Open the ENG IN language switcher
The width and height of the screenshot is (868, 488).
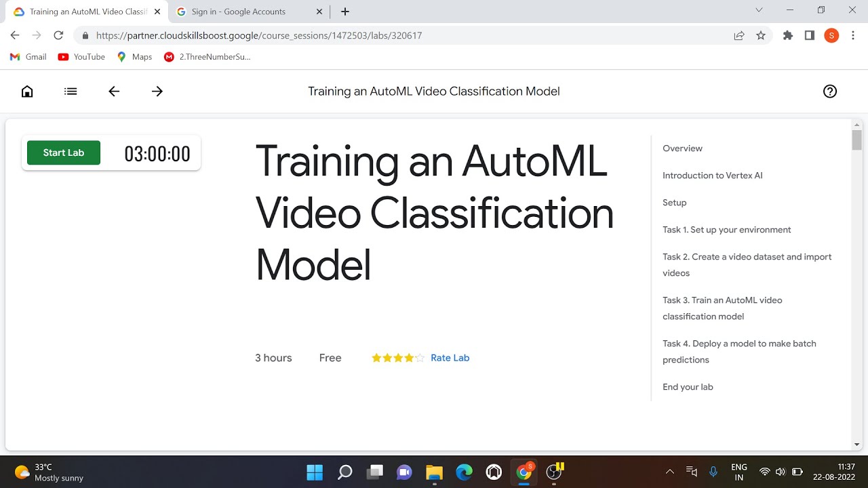pos(739,472)
